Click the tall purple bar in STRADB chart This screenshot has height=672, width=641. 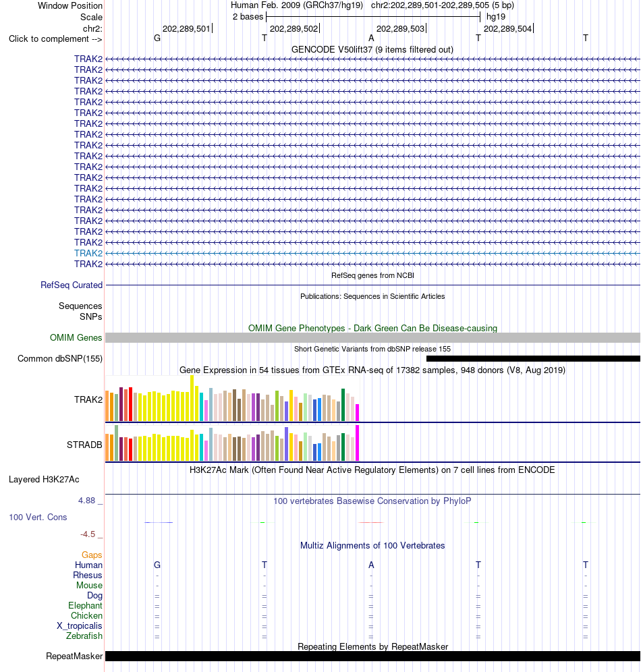tap(286, 444)
